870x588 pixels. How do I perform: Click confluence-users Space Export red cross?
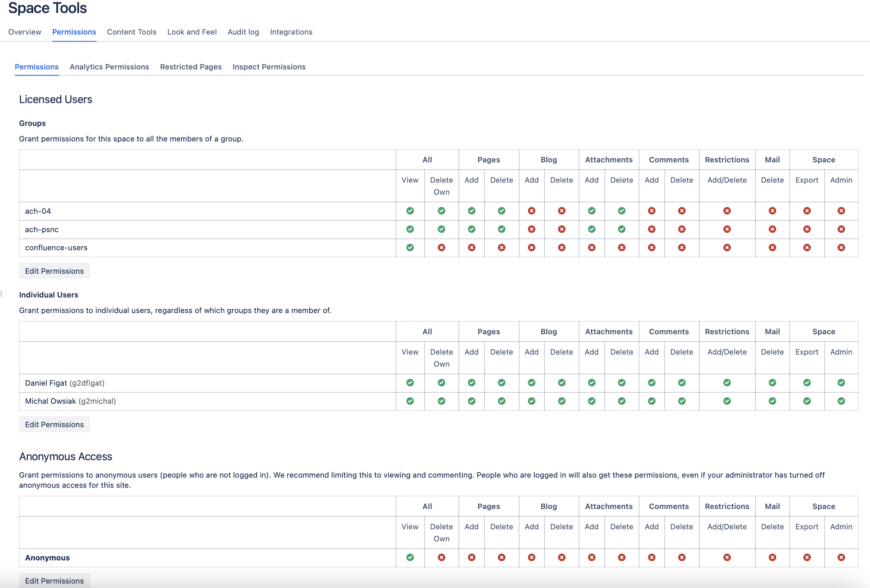coord(807,247)
